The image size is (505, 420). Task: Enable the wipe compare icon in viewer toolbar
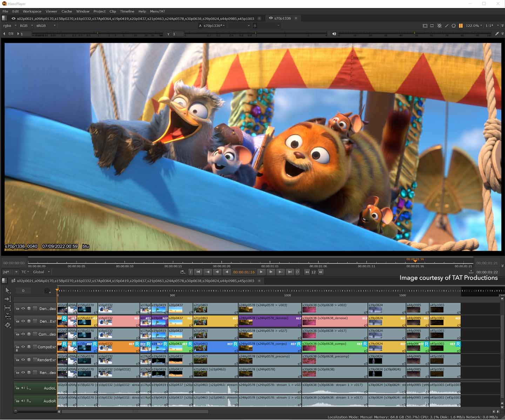tap(439, 26)
